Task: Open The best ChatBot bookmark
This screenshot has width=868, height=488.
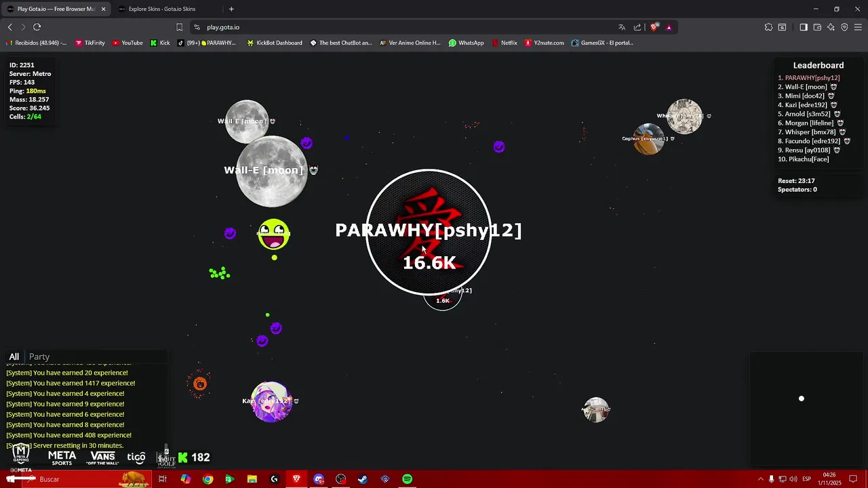Action: click(x=341, y=43)
